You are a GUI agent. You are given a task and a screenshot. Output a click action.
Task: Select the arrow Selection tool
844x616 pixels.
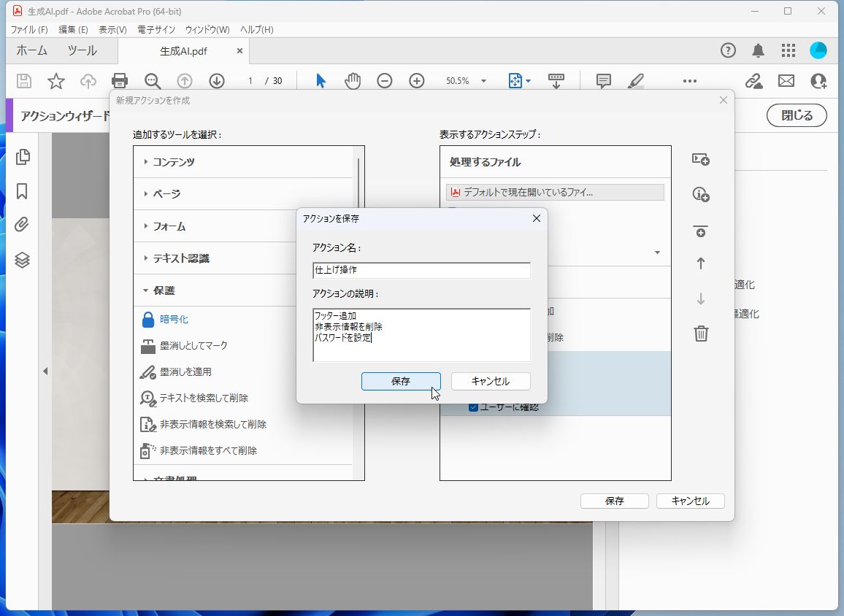[319, 80]
